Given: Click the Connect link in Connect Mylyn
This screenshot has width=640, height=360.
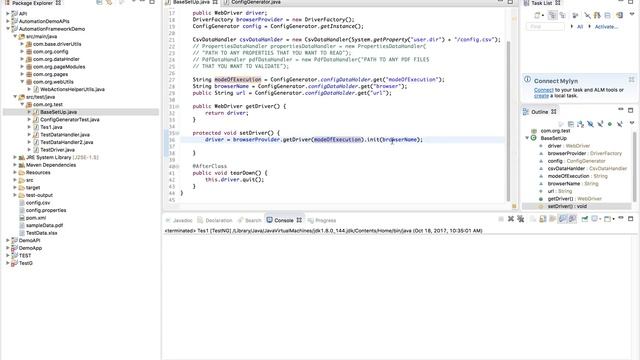Looking at the screenshot, I should click(543, 90).
